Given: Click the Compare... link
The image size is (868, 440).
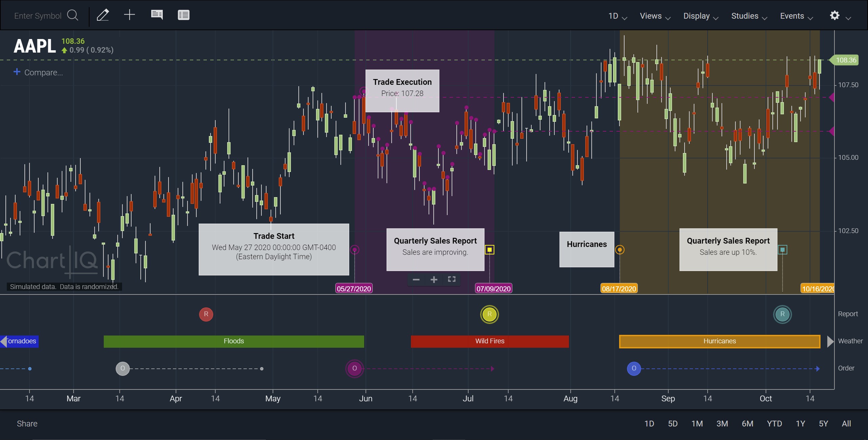Looking at the screenshot, I should tap(43, 72).
